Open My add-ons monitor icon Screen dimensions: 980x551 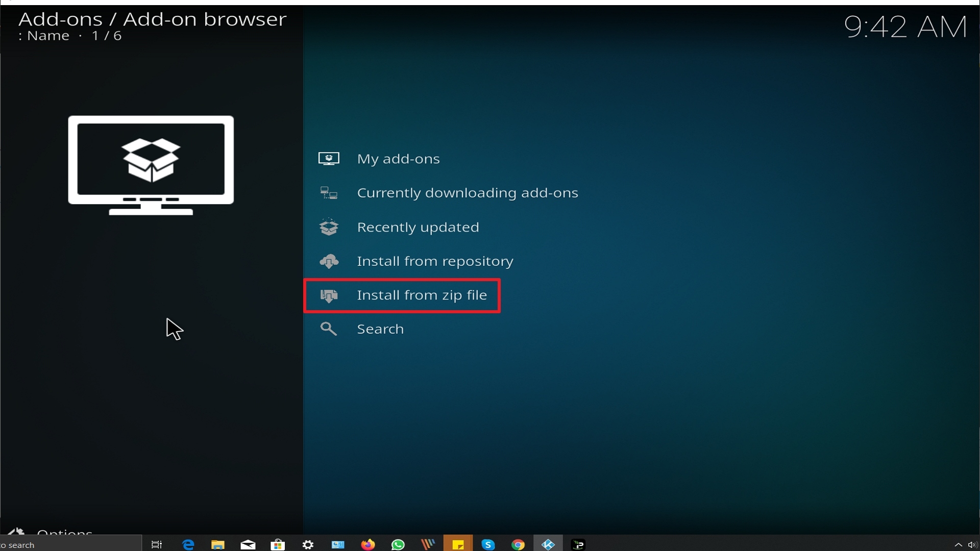[x=329, y=159]
